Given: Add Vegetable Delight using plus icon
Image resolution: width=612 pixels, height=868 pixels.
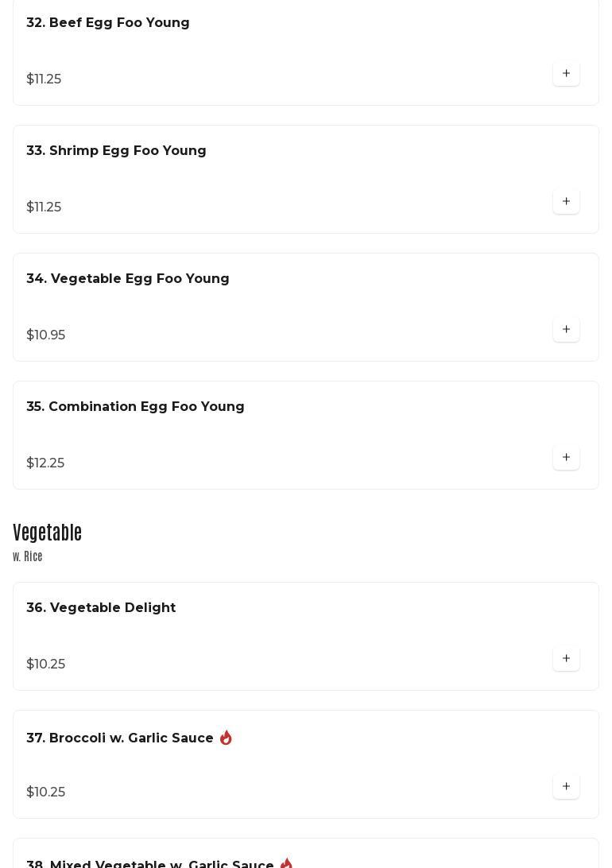Looking at the screenshot, I should point(566,659).
